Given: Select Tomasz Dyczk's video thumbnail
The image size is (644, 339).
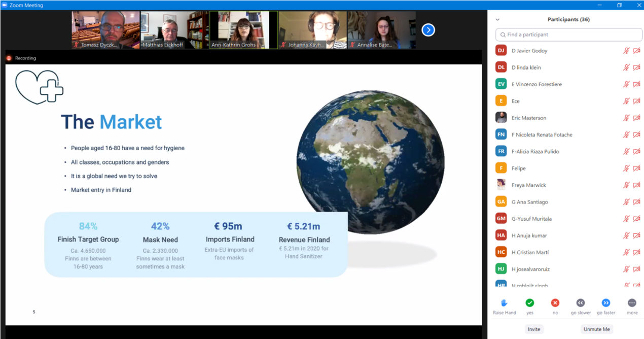Looking at the screenshot, I should coord(106,30).
